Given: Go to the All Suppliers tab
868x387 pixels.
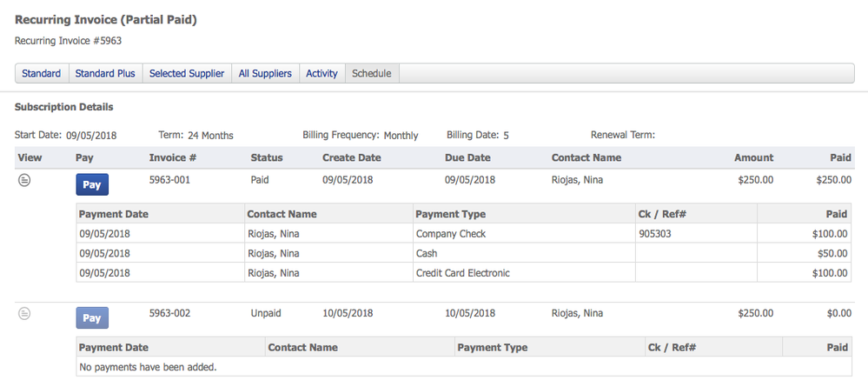Looking at the screenshot, I should point(265,74).
